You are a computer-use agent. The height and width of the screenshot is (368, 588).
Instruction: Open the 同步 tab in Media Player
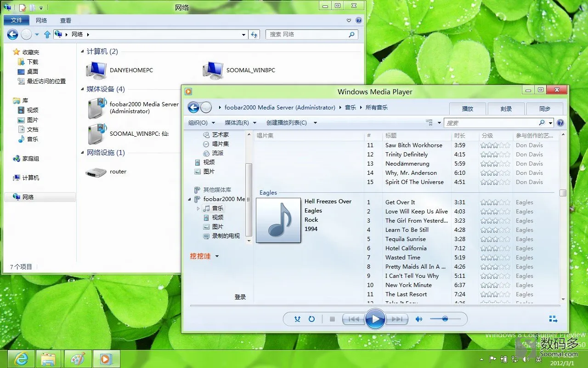545,109
